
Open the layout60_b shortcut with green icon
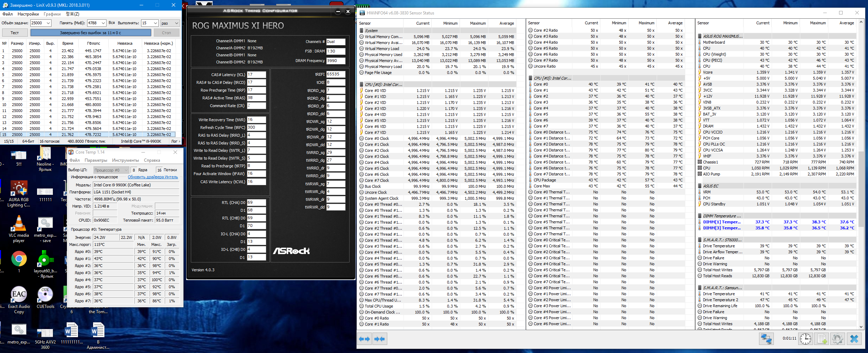(x=45, y=264)
